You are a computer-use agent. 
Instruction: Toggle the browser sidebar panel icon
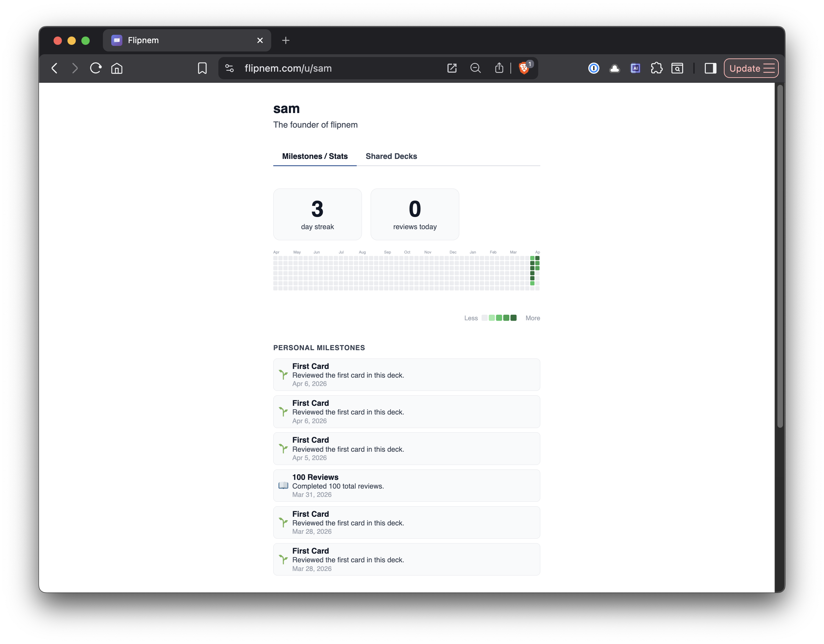pos(710,68)
